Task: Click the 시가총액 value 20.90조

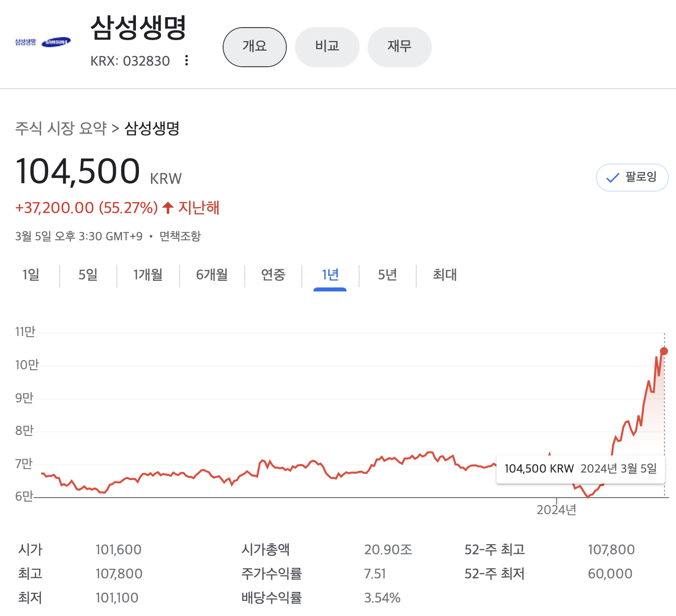Action: point(388,550)
